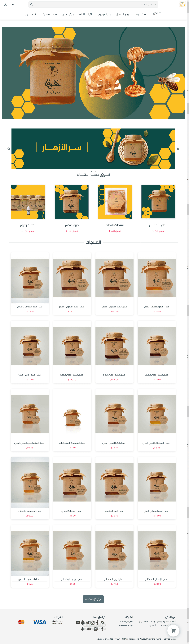Open أنواع الأعسال navigation menu
189x644 pixels.
[123, 14]
